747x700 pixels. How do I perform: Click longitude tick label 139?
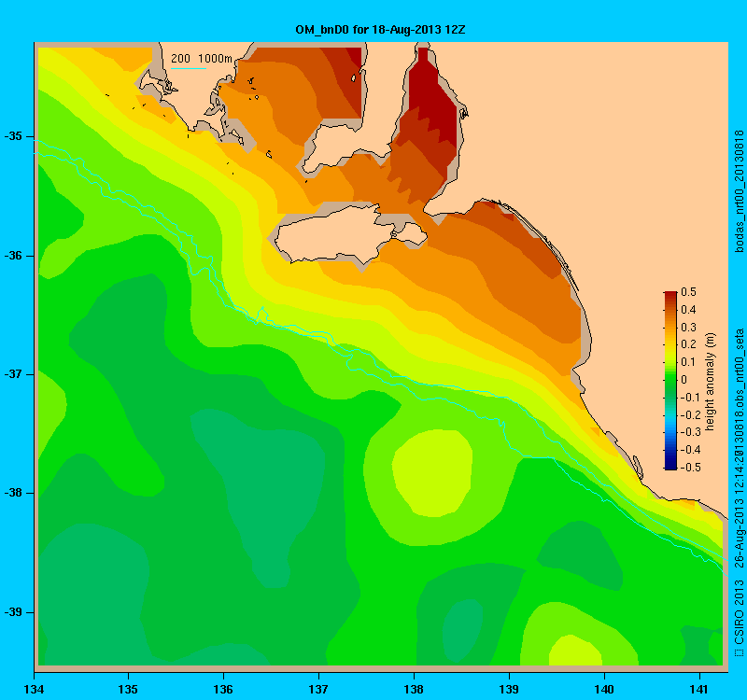coord(509,690)
